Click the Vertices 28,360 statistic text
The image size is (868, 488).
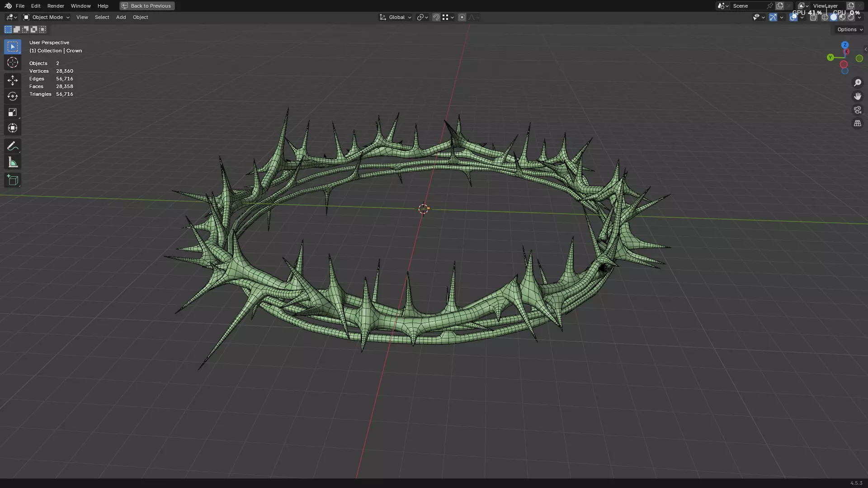[51, 71]
